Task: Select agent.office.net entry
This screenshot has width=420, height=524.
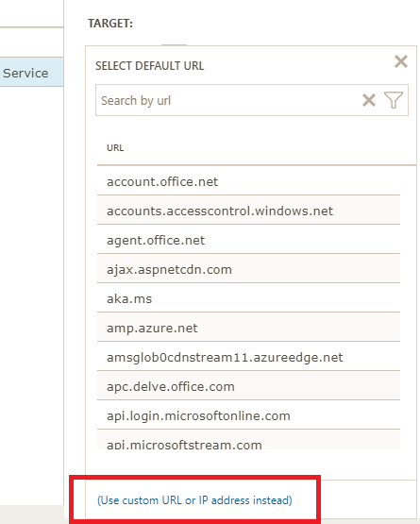Action: [248, 240]
